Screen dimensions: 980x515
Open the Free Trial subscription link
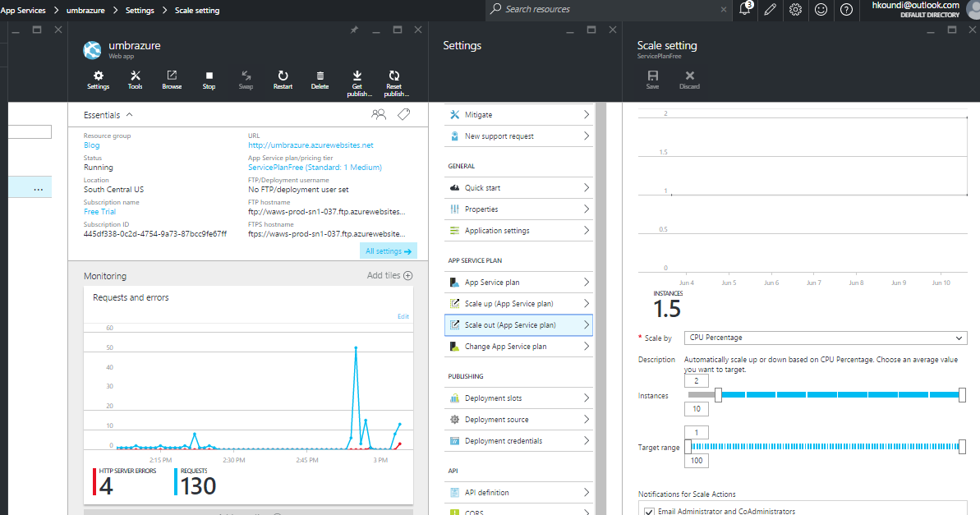point(100,212)
